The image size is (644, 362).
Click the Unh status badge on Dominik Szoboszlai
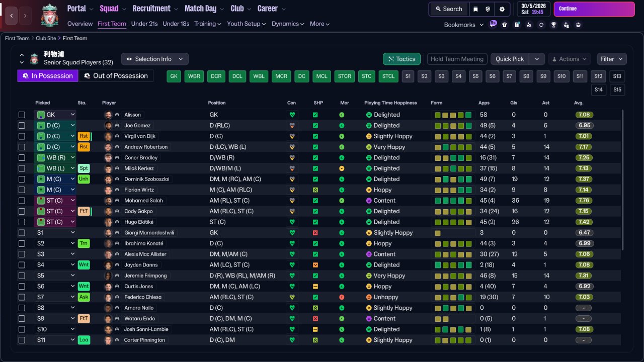(84, 179)
